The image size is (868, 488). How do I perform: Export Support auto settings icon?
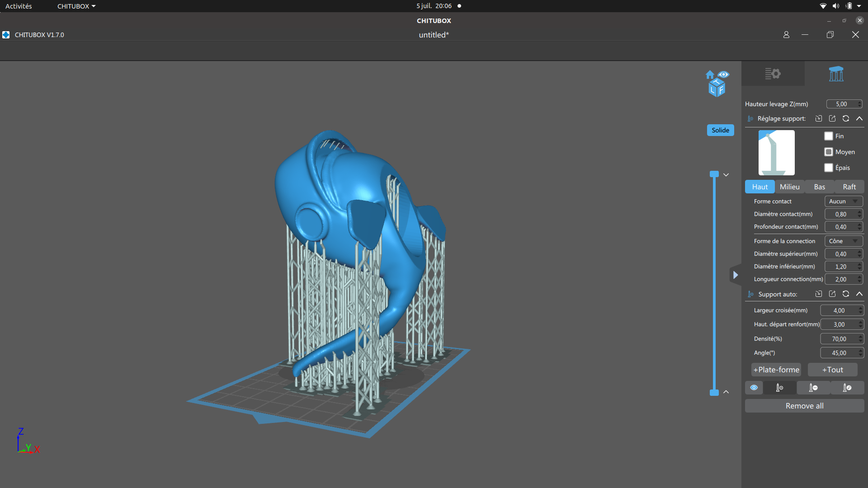coord(832,294)
